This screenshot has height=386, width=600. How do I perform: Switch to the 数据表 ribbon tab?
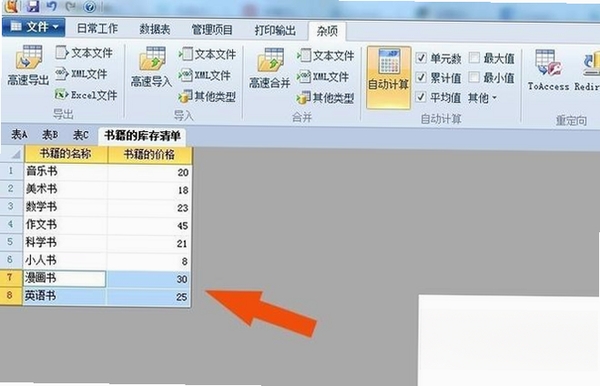tap(155, 29)
